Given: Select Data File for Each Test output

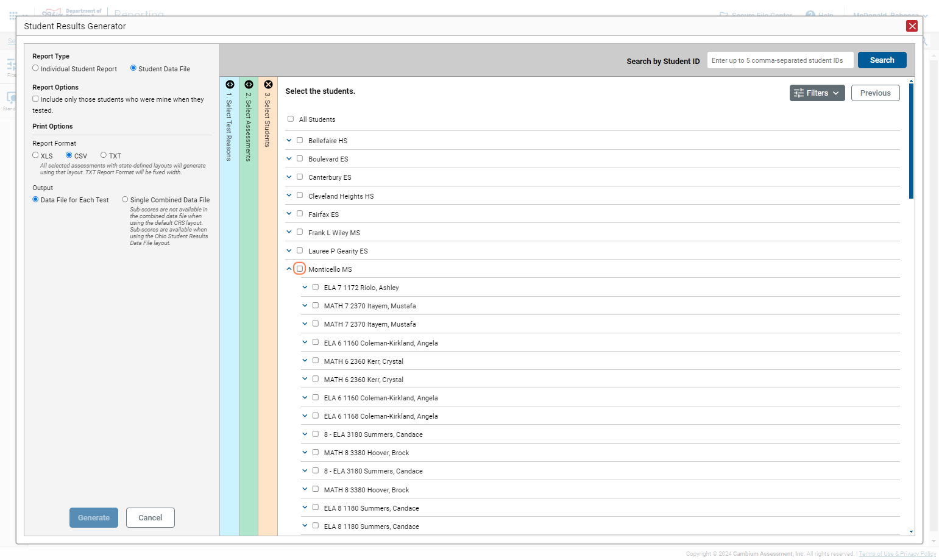Looking at the screenshot, I should click(35, 199).
